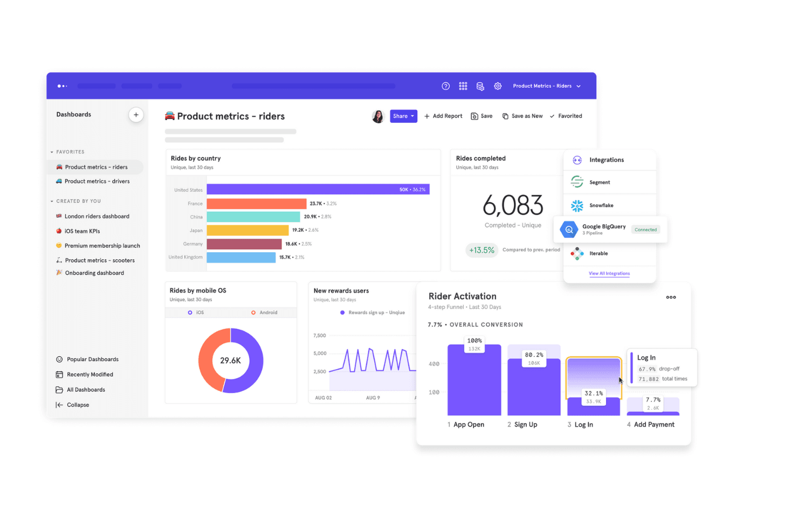Open the settings gear icon
Screen dimensions: 798x532
pyautogui.click(x=498, y=86)
